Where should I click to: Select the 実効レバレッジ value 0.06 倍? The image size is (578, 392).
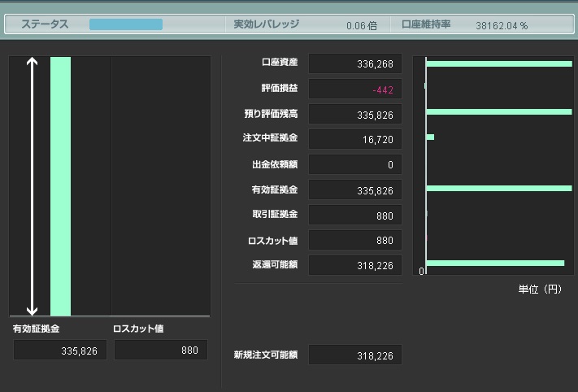pyautogui.click(x=362, y=25)
